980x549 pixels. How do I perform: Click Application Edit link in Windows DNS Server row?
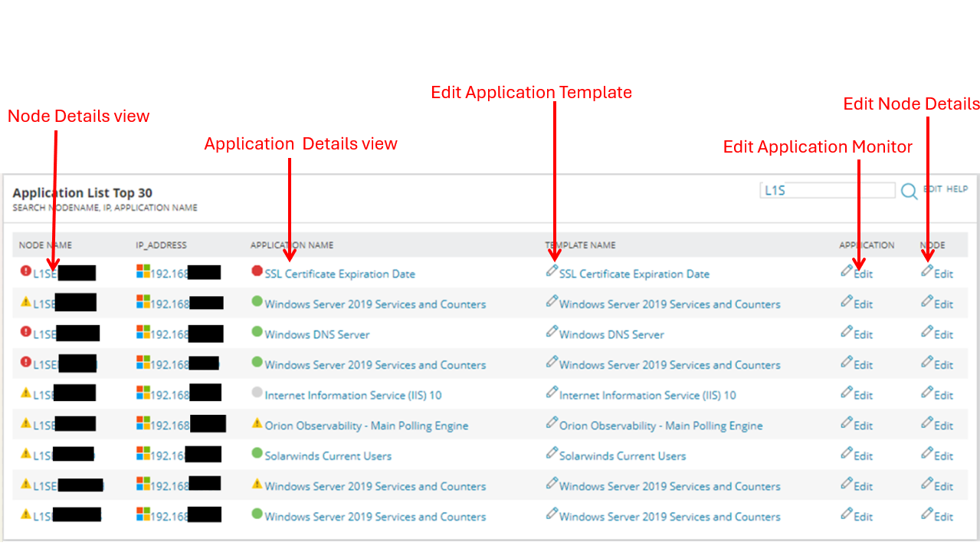point(864,334)
